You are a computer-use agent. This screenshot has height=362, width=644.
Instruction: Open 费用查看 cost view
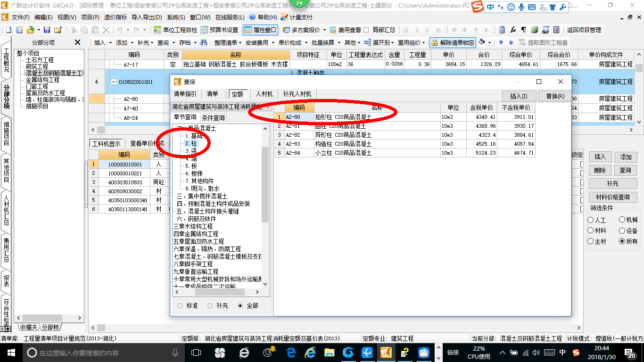click(345, 30)
